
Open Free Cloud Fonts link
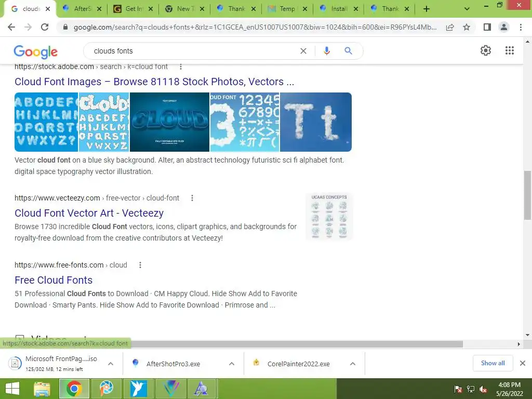click(54, 280)
